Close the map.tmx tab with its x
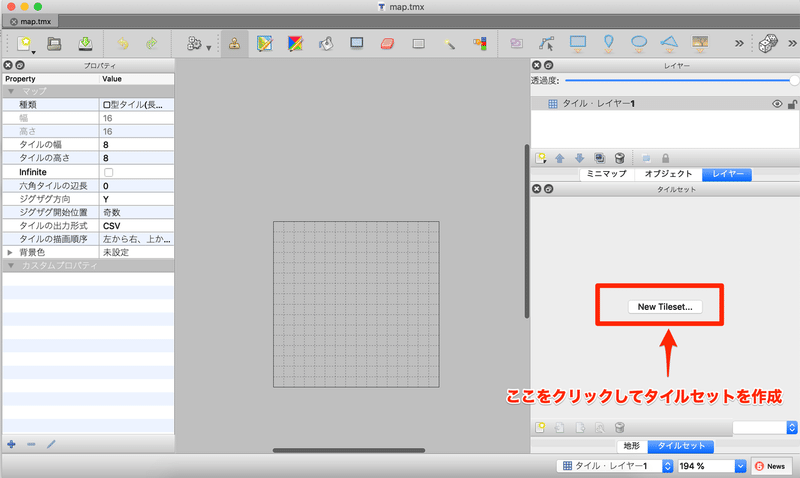 click(14, 21)
